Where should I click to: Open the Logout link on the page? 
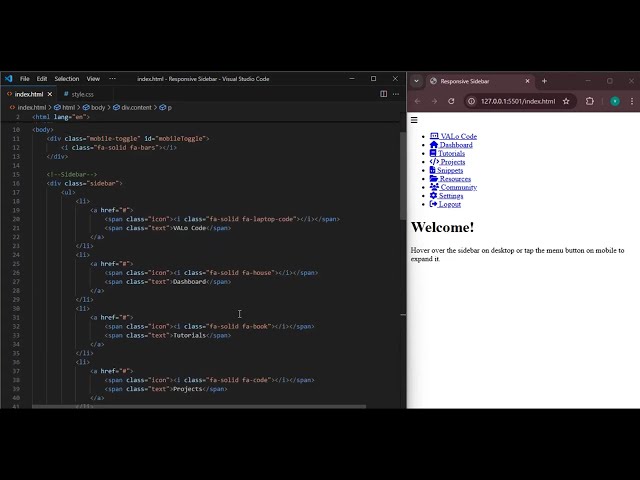pos(445,204)
